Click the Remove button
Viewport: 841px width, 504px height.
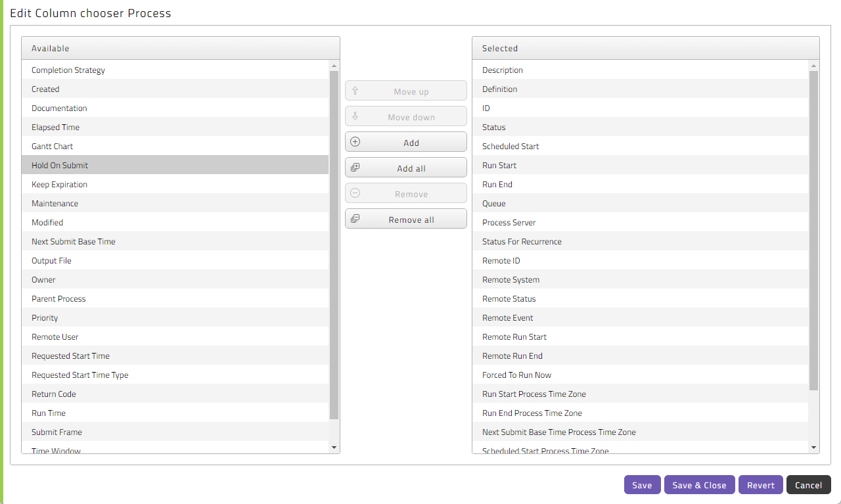tap(405, 194)
